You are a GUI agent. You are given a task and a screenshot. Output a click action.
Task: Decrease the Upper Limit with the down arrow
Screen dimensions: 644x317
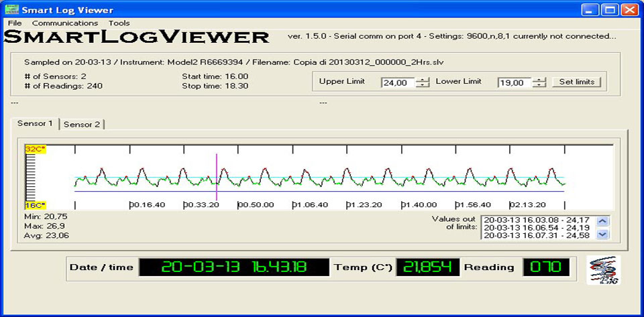pos(422,85)
